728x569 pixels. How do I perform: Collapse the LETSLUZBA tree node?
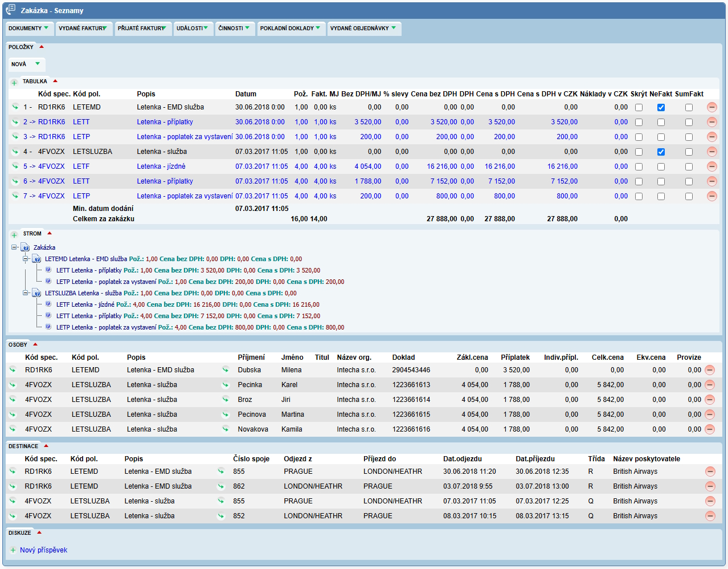pyautogui.click(x=26, y=293)
